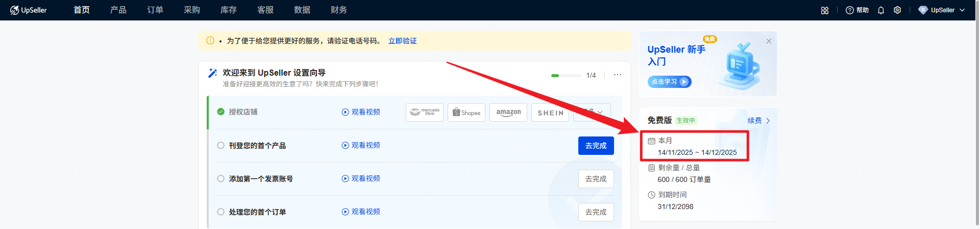Open the apps grid icon
Viewport: 980px width, 229px height.
(x=824, y=10)
